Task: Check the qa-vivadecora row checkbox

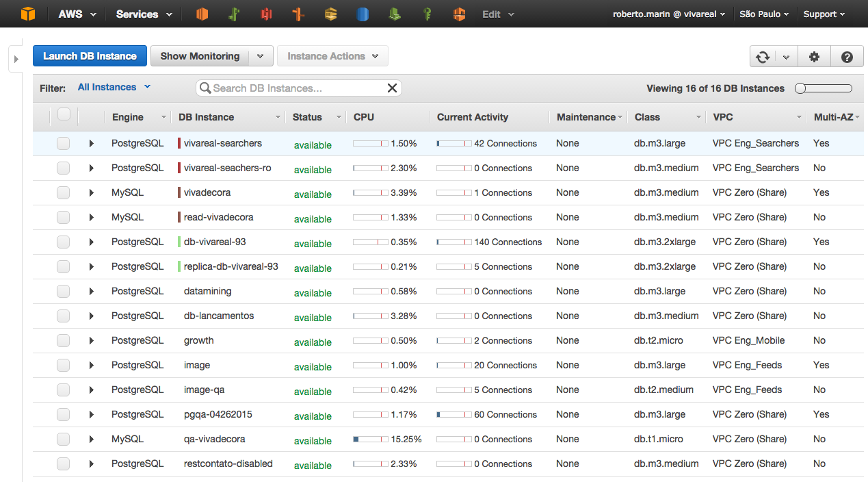Action: pyautogui.click(x=64, y=439)
